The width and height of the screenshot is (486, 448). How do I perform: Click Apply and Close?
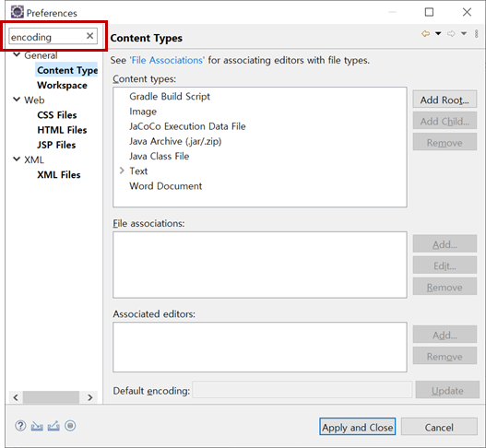358,427
